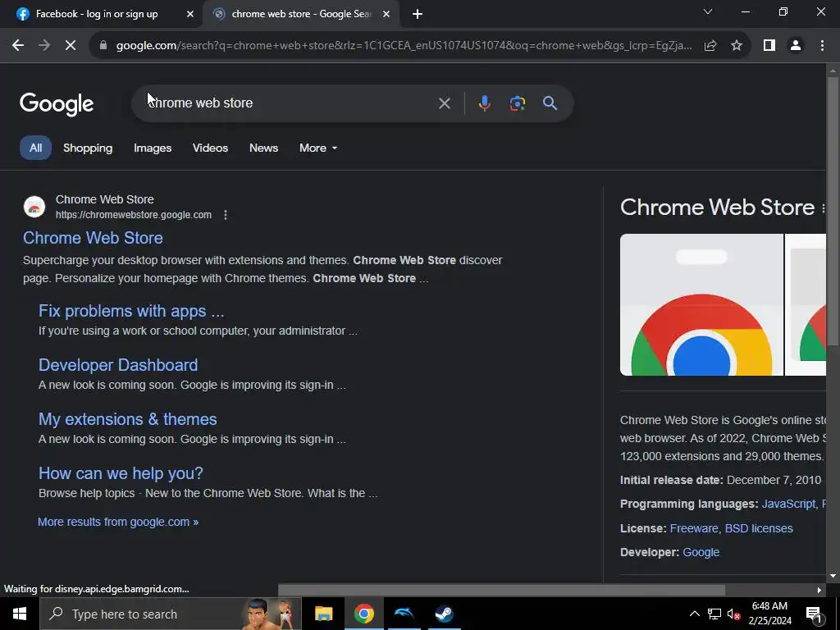Open the Developer Dashboard link

tap(118, 365)
